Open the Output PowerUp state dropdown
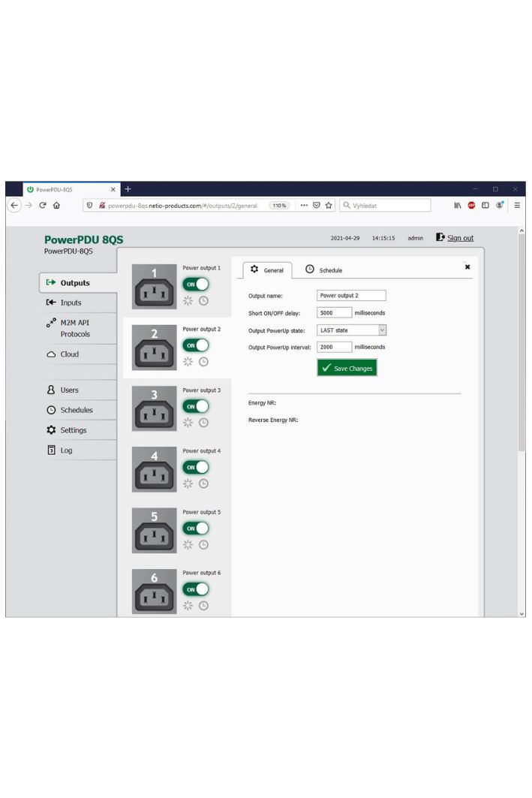 pos(352,330)
